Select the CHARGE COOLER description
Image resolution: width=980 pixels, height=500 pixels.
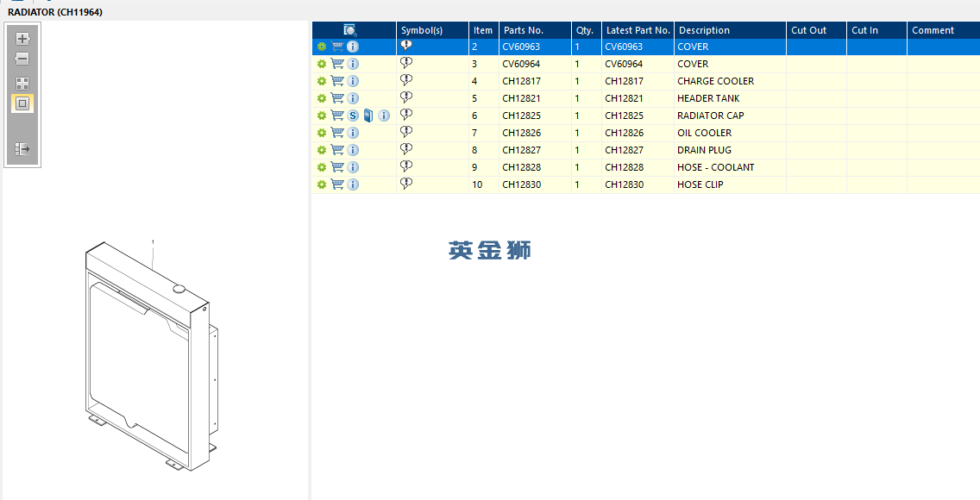tap(716, 81)
